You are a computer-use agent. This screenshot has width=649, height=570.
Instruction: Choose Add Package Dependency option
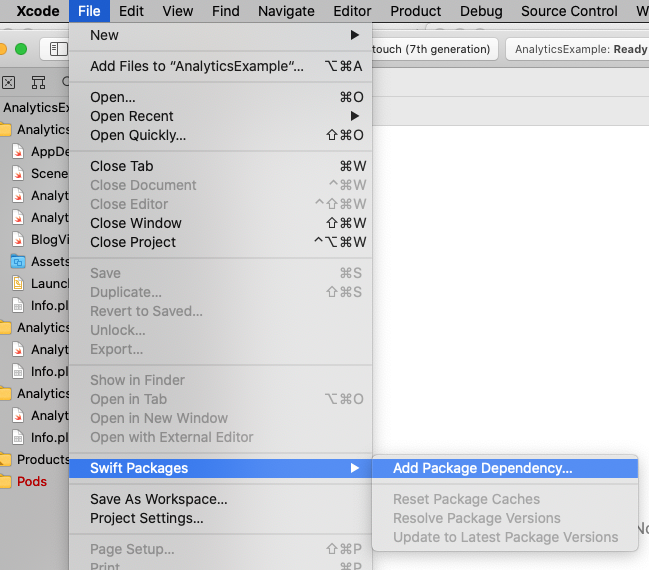point(483,468)
